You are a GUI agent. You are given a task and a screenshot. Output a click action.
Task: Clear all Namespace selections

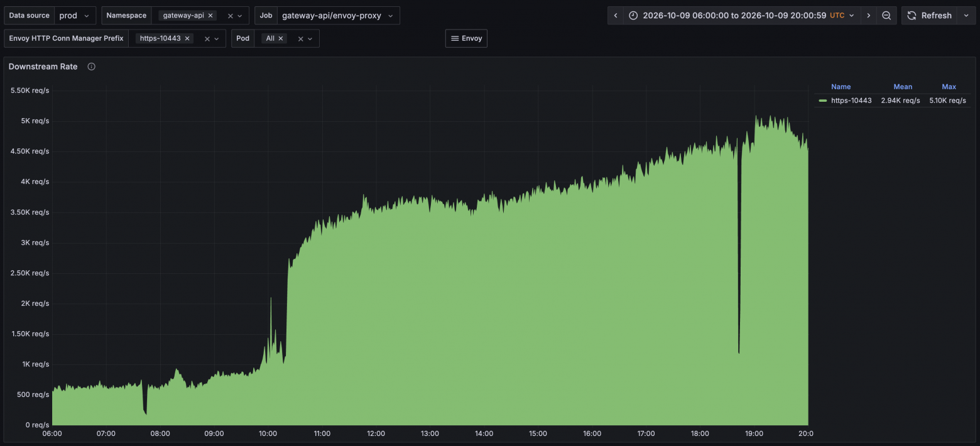point(231,16)
